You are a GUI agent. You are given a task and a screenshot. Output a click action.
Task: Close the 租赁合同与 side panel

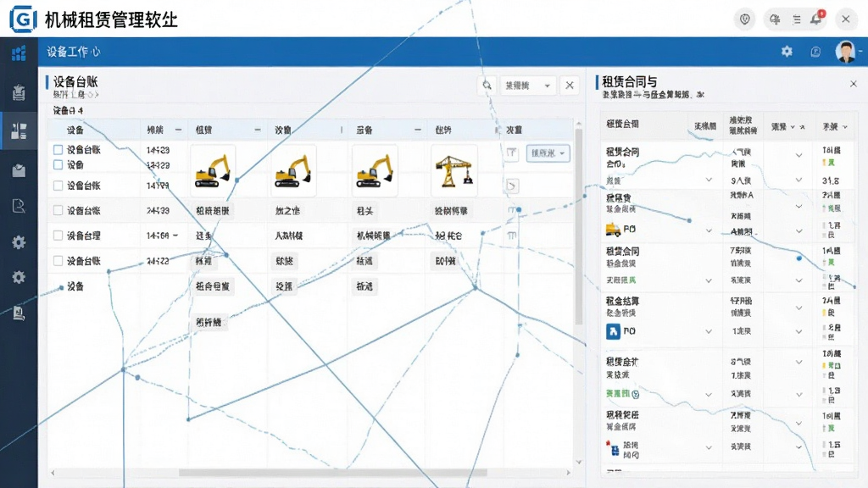tap(854, 84)
